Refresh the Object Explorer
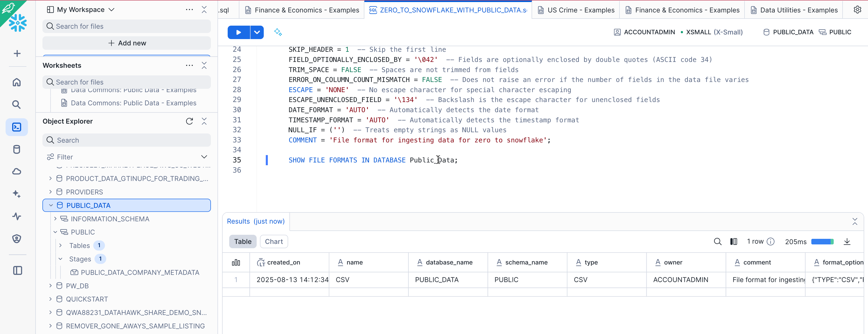The width and height of the screenshot is (868, 334). click(x=189, y=121)
